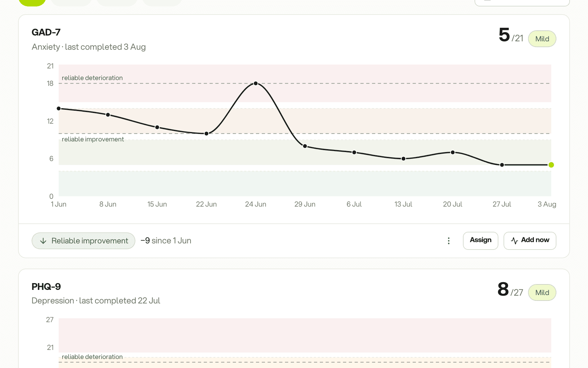Screen dimensions: 588x368
Task: Click the GAD-7 heading
Action: click(x=46, y=32)
